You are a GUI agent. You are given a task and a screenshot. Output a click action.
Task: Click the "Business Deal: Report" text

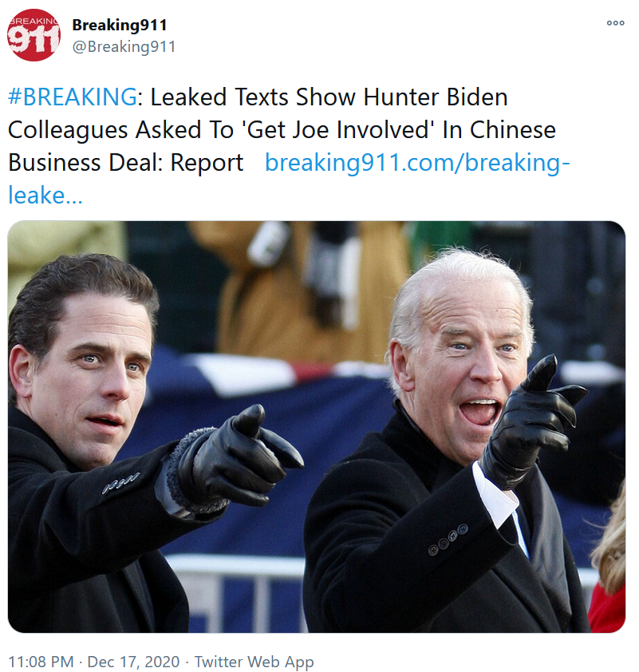tap(125, 163)
